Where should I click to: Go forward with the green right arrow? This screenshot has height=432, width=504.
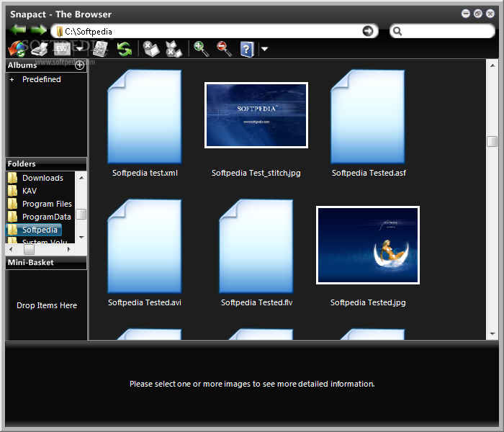click(x=38, y=30)
